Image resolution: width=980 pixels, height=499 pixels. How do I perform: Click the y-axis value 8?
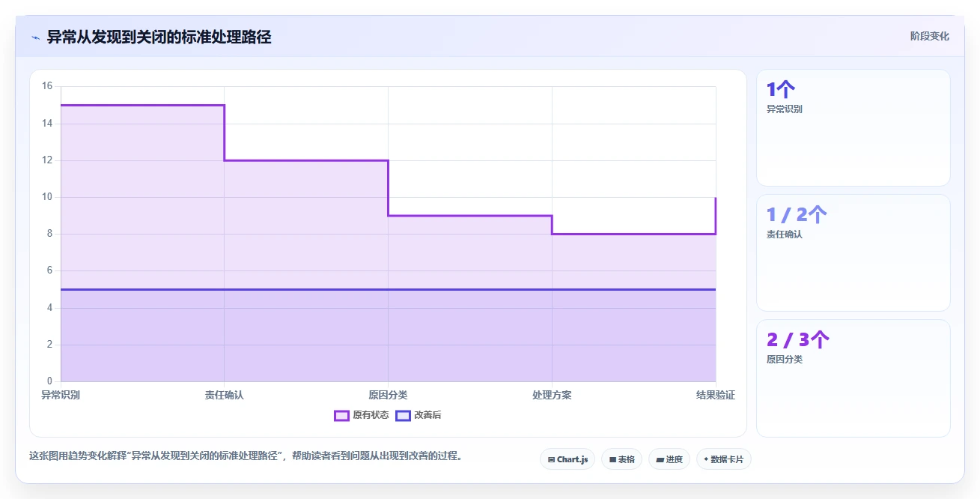click(49, 234)
